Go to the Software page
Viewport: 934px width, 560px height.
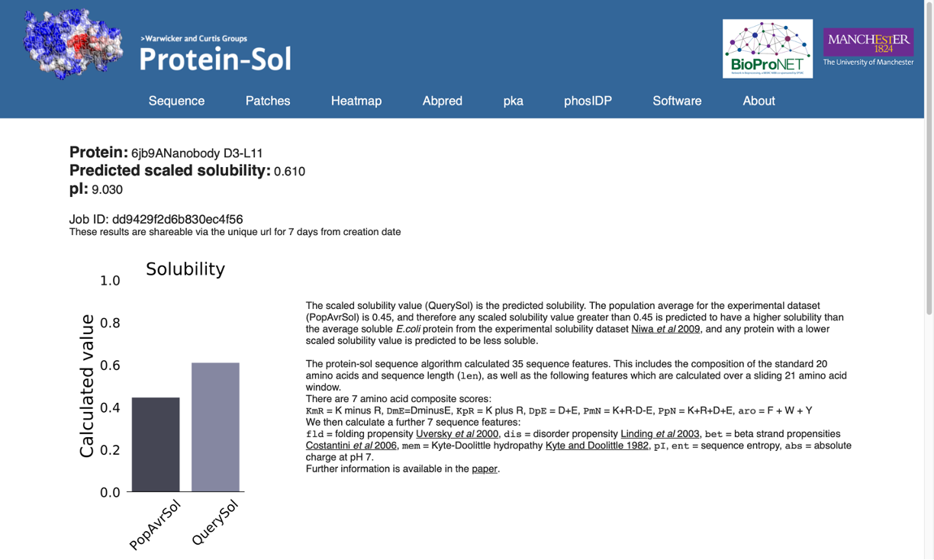pos(677,100)
